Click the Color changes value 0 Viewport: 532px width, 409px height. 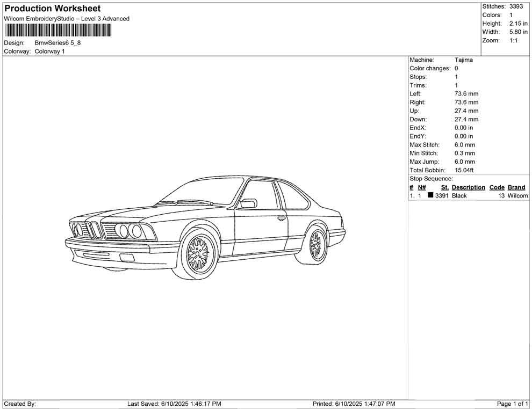(x=456, y=69)
